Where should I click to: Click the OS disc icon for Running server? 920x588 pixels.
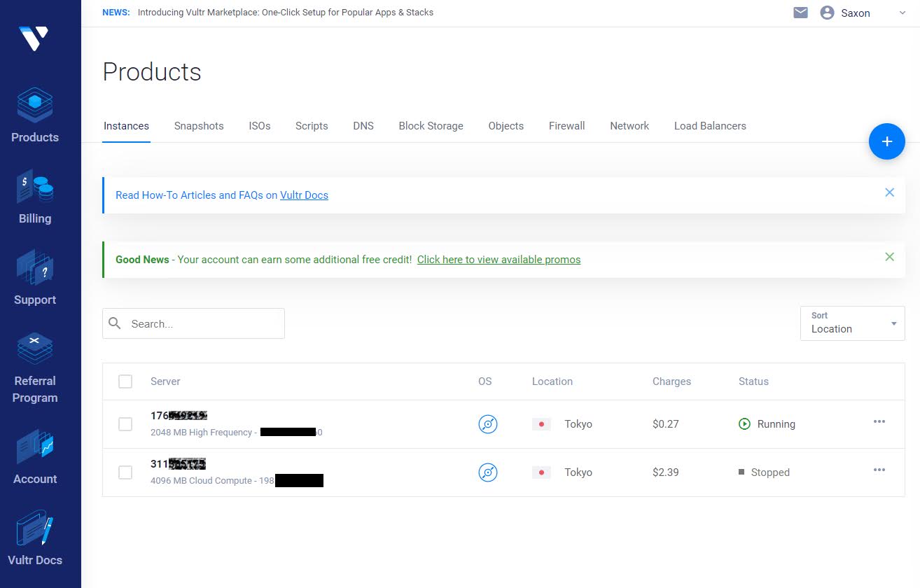tap(488, 424)
